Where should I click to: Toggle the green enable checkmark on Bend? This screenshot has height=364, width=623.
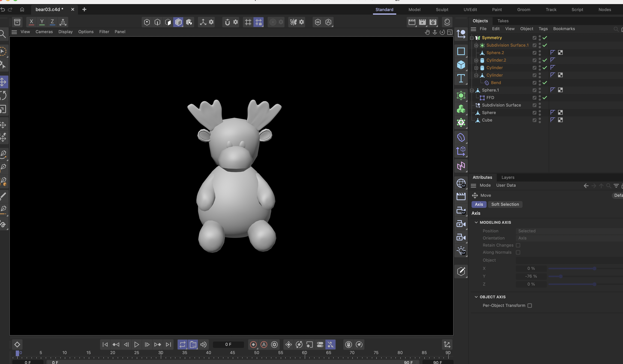pos(545,83)
